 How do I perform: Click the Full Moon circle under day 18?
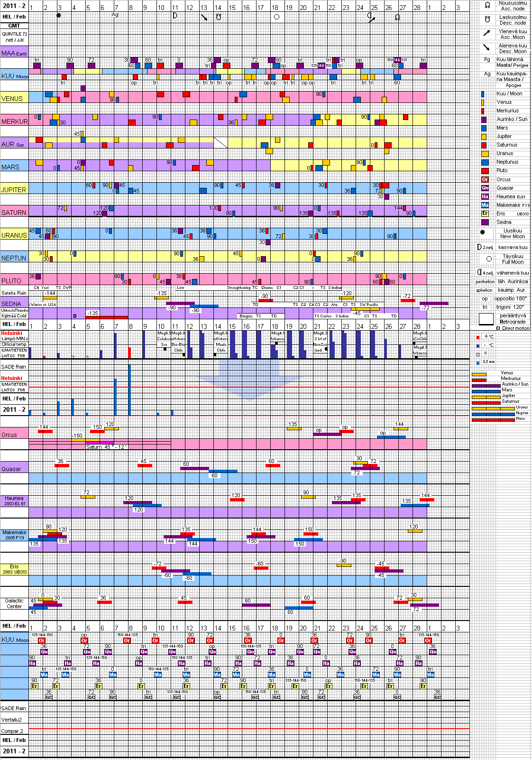click(276, 17)
